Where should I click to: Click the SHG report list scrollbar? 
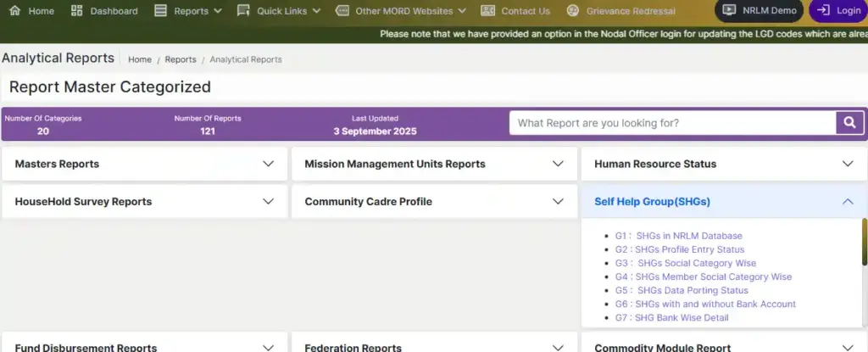(x=864, y=242)
